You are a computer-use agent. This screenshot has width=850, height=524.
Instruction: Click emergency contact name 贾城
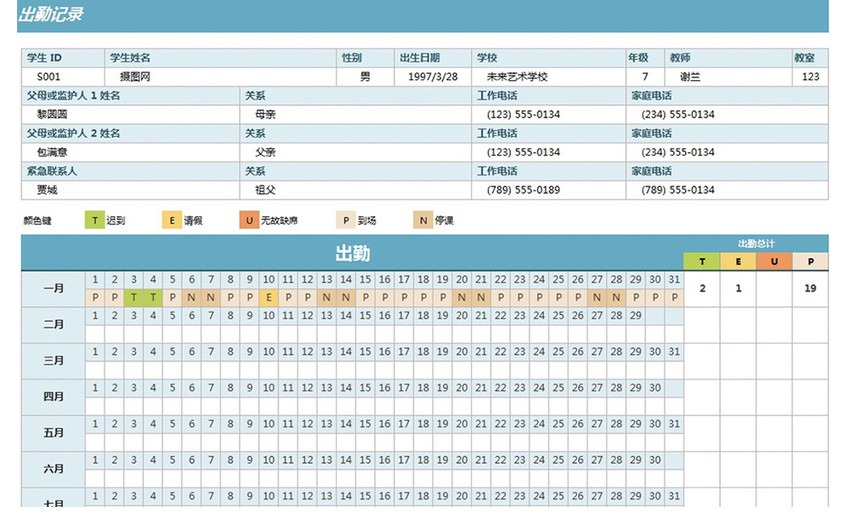[x=131, y=190]
